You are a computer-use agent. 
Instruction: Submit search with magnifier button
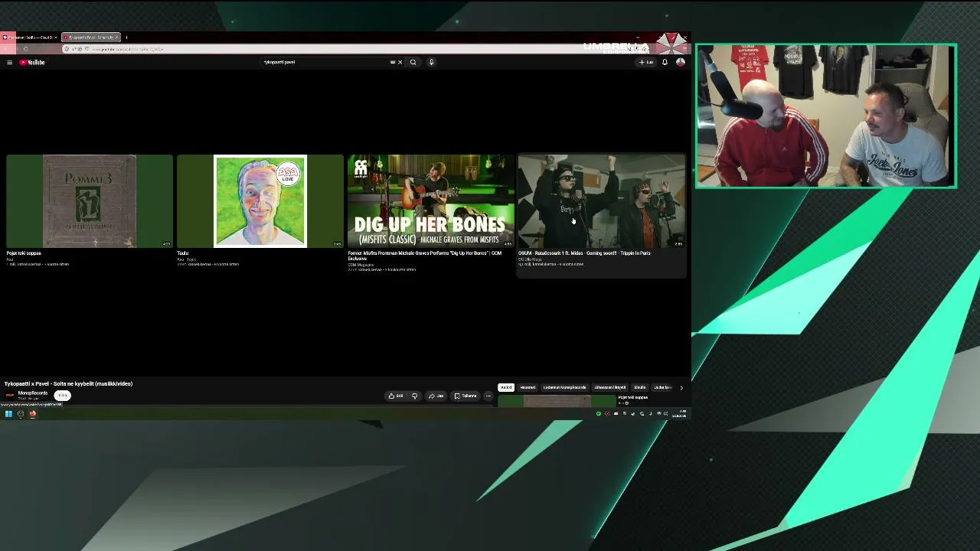413,62
